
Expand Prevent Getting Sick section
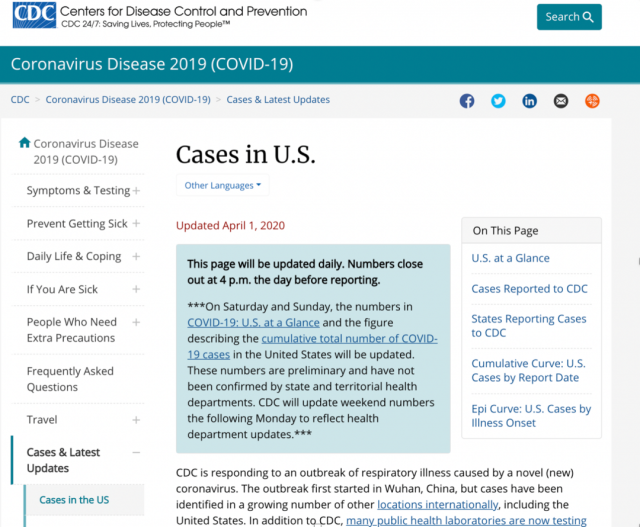(x=136, y=223)
